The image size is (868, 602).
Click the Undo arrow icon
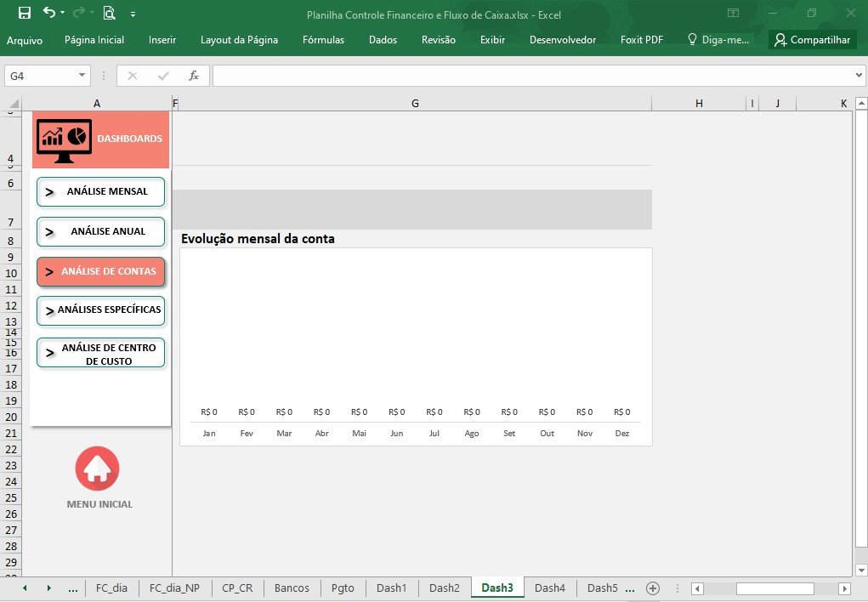tap(49, 12)
